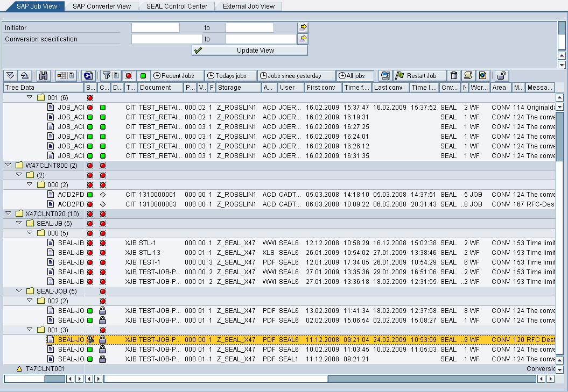This screenshot has height=392, width=568.
Task: Click the trash can Delete icon
Action: (x=454, y=76)
